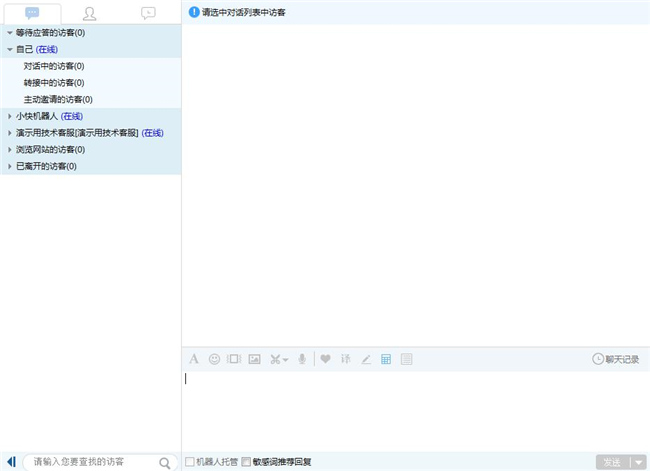Viewport: 650px width, 471px height.
Task: Toggle the 敏感词推荐回复 checkbox
Action: point(246,462)
